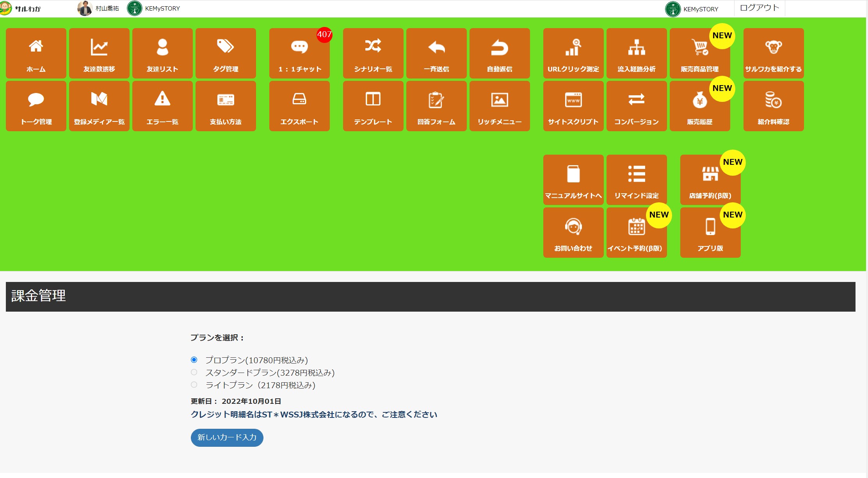Open タグ管理 tag tile
This screenshot has width=868, height=478.
point(226,53)
